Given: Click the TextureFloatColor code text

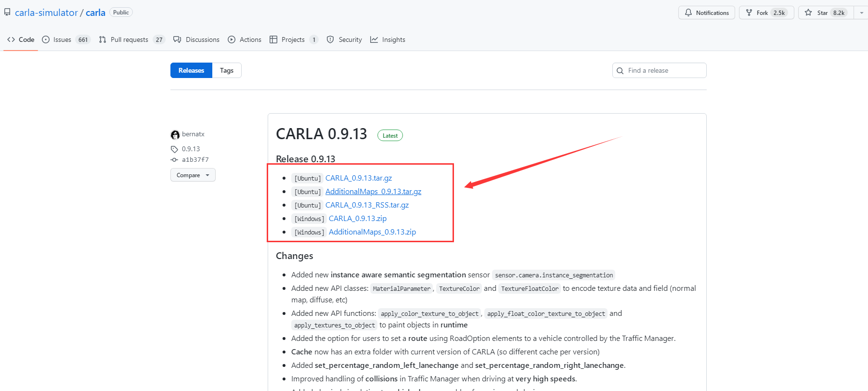Looking at the screenshot, I should pos(530,288).
